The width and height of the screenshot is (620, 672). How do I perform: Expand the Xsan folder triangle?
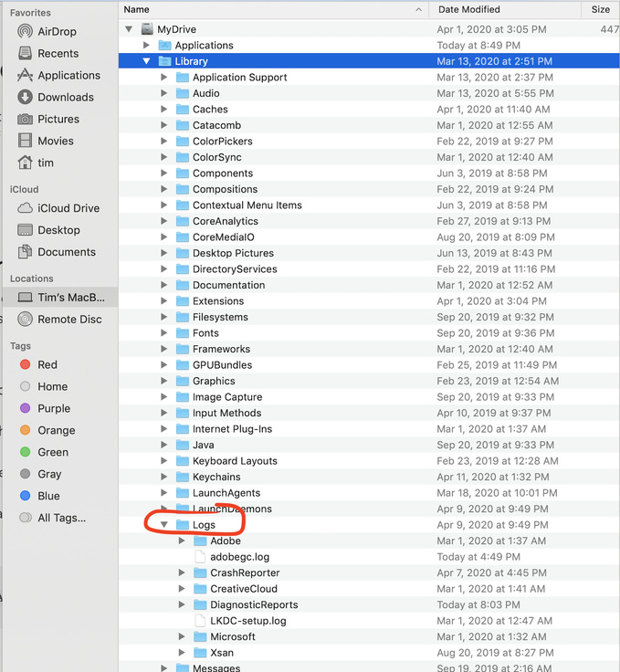tap(182, 652)
